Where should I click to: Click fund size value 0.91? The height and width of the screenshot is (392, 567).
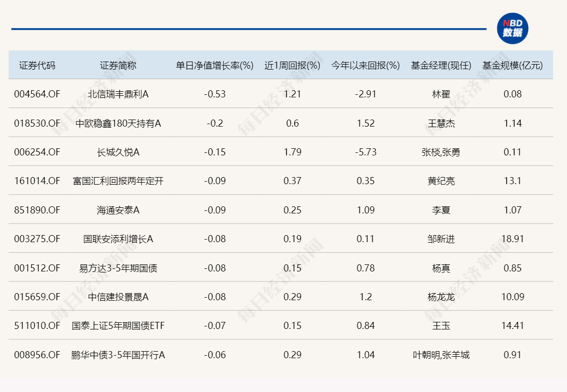coord(512,355)
